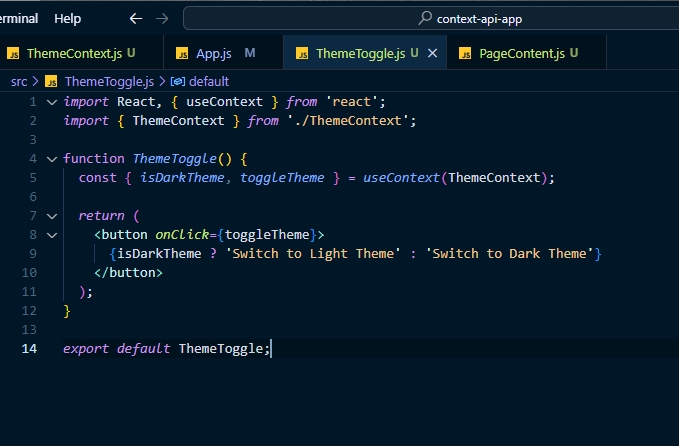Click the JS icon on ThemeContext.js tab

click(x=13, y=53)
